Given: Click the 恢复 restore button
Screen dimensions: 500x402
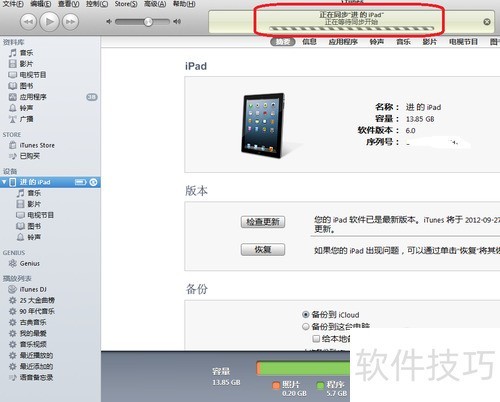Looking at the screenshot, I should pos(263,249).
